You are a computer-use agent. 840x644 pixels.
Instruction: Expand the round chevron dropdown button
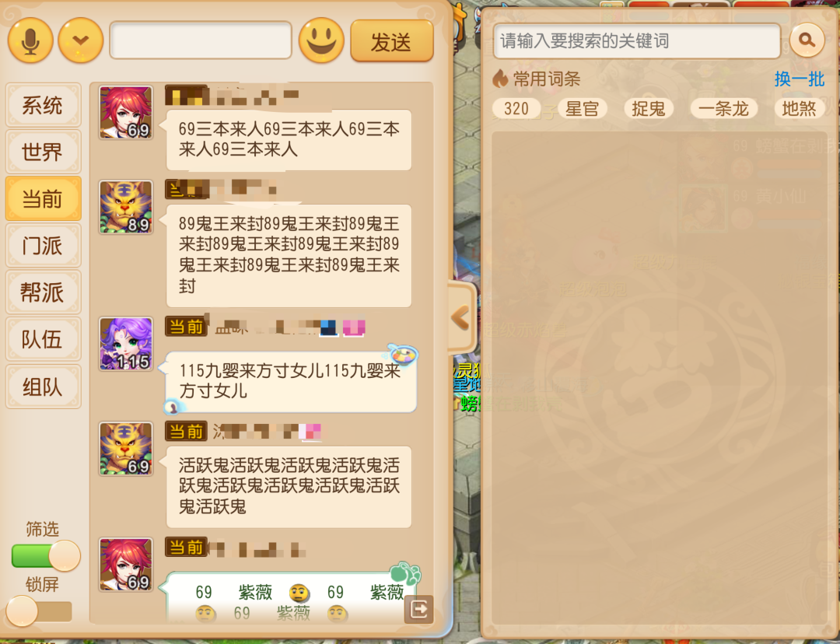(x=80, y=40)
